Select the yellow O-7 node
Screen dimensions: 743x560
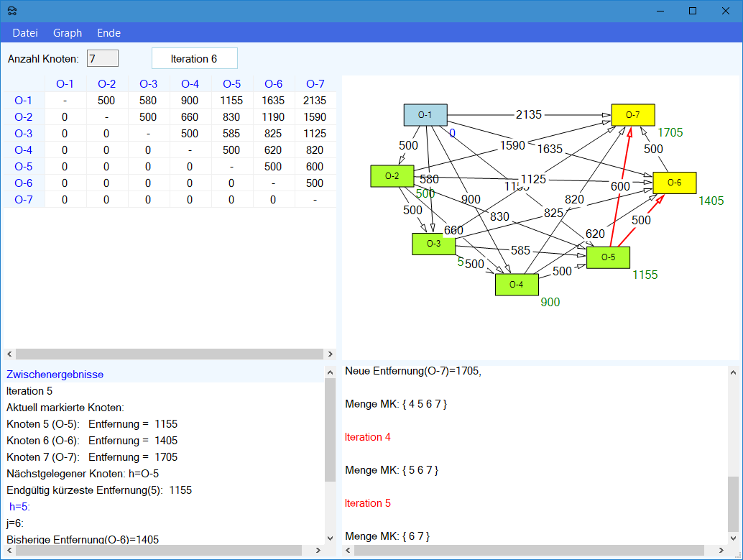click(x=633, y=114)
